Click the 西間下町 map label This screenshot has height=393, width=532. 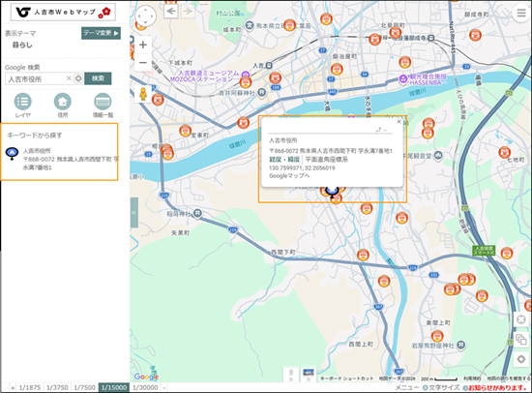tap(282, 252)
